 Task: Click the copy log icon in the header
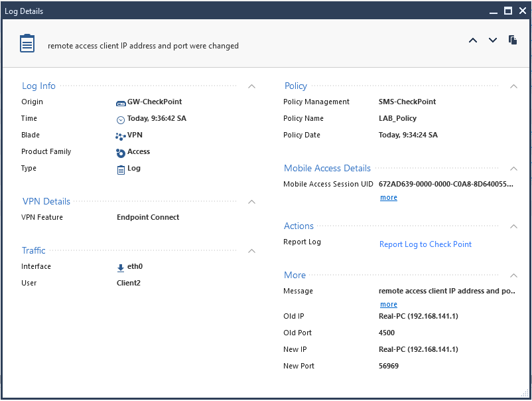point(513,40)
